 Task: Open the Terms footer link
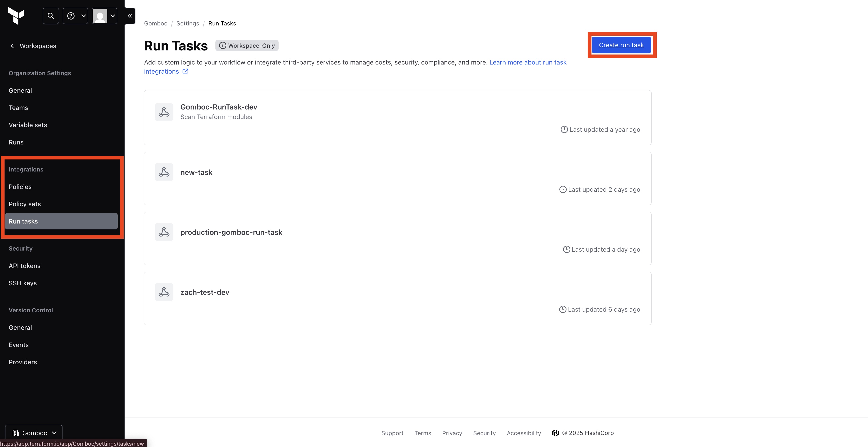pyautogui.click(x=423, y=433)
